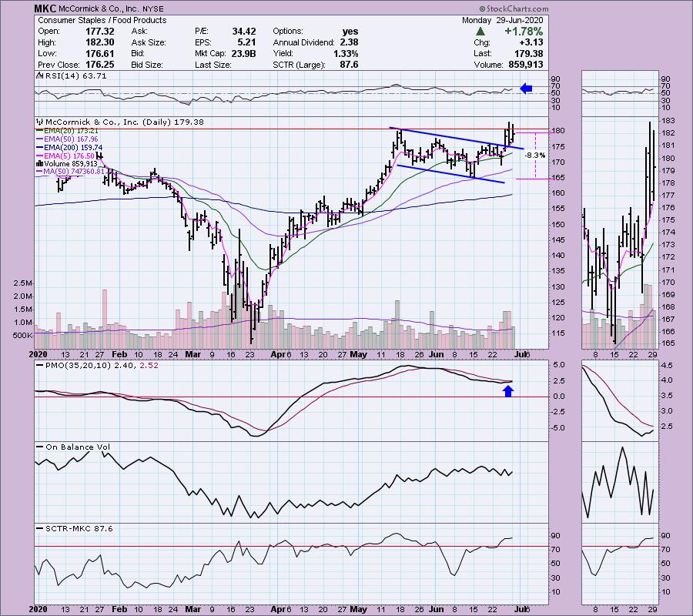
Task: Click the date Monday 29-Jun-2020
Action: [503, 20]
